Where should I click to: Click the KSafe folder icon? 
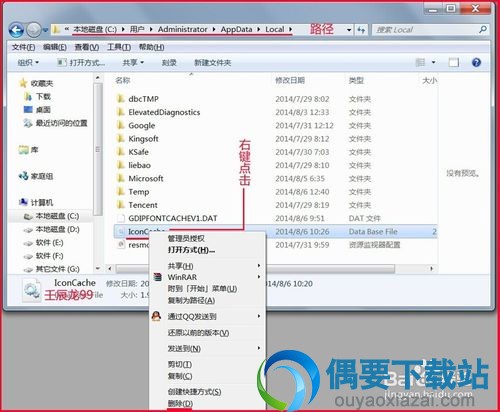point(121,152)
